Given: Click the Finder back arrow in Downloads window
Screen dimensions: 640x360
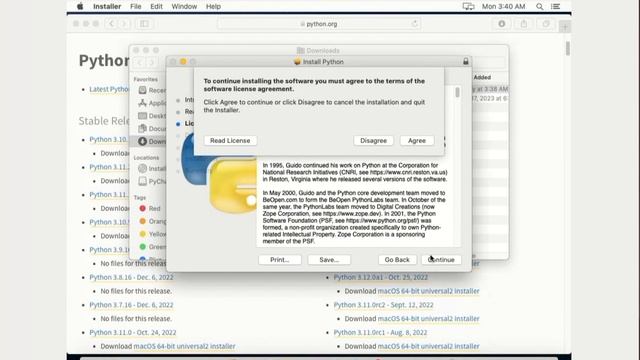Looking at the screenshot, I should 140,62.
